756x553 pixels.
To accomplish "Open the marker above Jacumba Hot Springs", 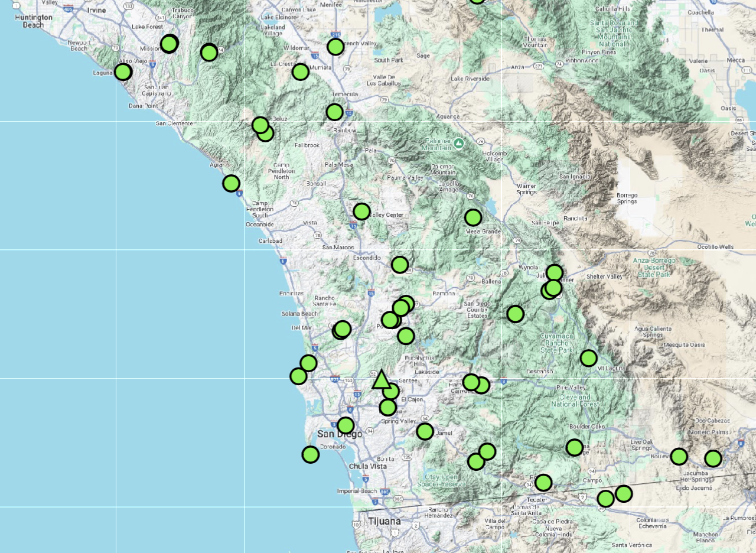I will click(713, 458).
